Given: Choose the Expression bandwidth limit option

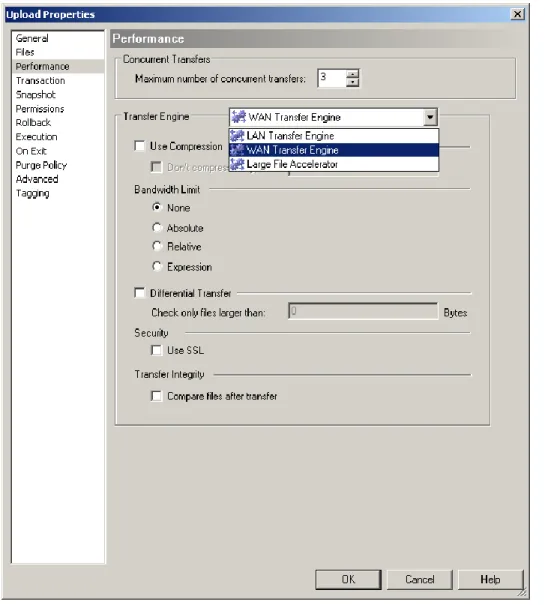Looking at the screenshot, I should [157, 266].
